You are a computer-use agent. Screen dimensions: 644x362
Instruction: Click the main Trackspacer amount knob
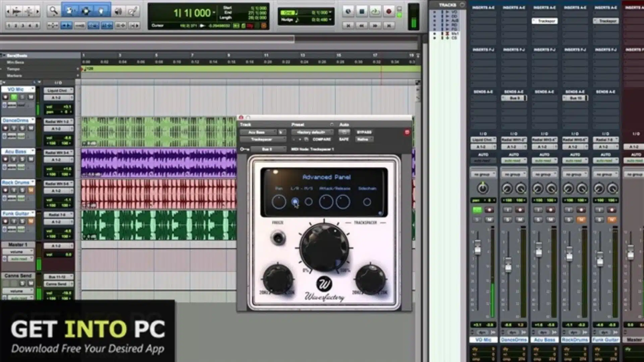point(324,247)
